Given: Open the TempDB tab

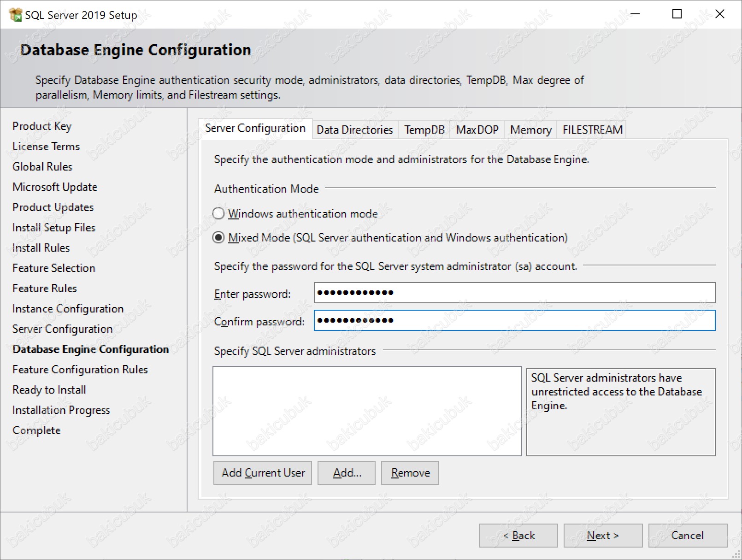Looking at the screenshot, I should pyautogui.click(x=424, y=130).
